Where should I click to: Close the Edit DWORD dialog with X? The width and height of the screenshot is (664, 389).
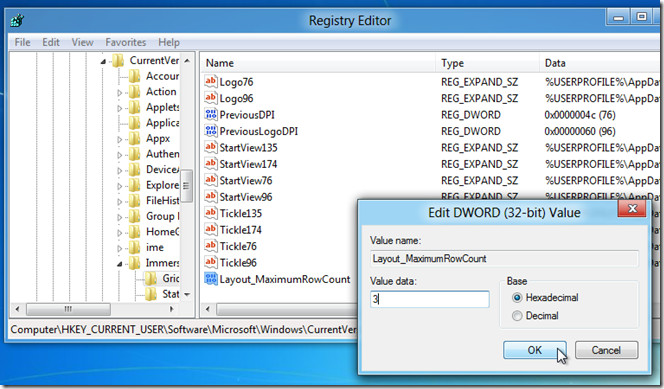coord(632,208)
